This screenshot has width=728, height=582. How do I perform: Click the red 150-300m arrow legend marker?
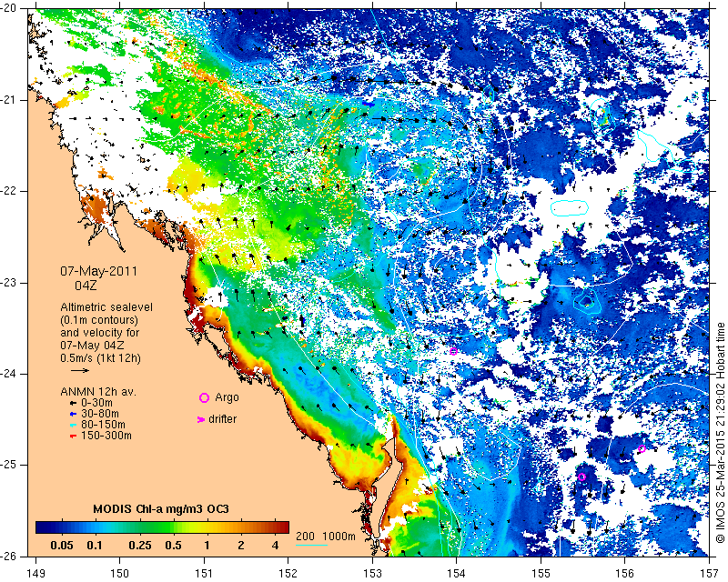[73, 436]
